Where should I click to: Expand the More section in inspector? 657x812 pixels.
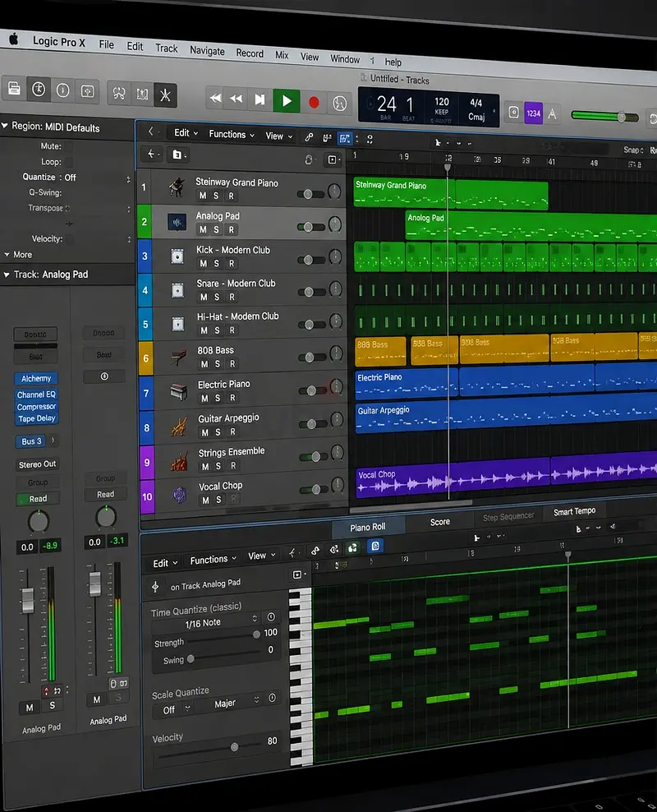19,255
